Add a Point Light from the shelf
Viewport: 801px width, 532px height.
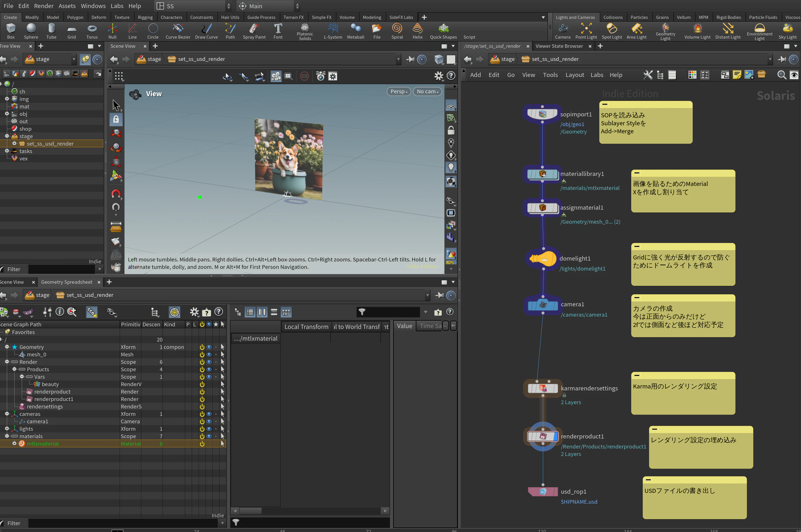click(x=586, y=31)
